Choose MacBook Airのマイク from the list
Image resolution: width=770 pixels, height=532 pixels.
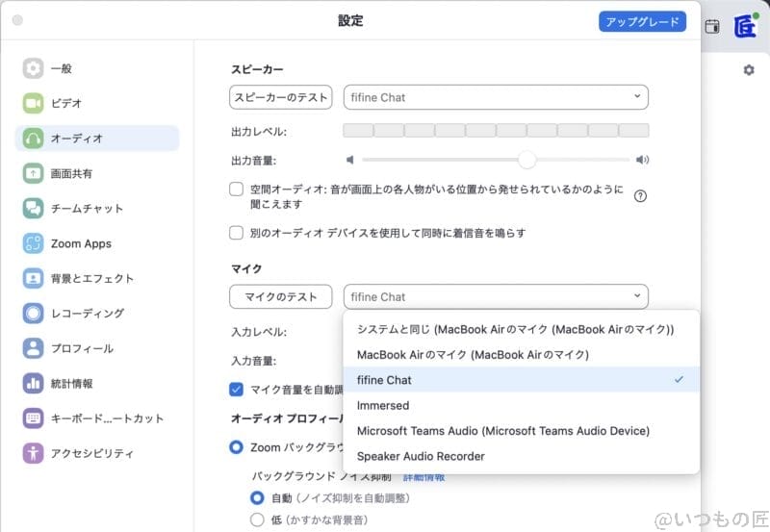(473, 354)
